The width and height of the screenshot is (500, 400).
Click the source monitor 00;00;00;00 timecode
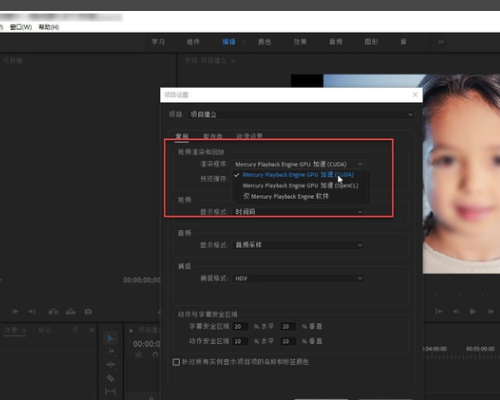tap(142, 280)
